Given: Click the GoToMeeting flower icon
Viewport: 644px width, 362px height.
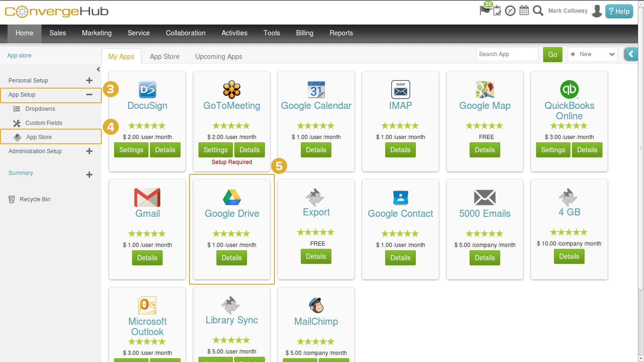Looking at the screenshot, I should tap(232, 89).
